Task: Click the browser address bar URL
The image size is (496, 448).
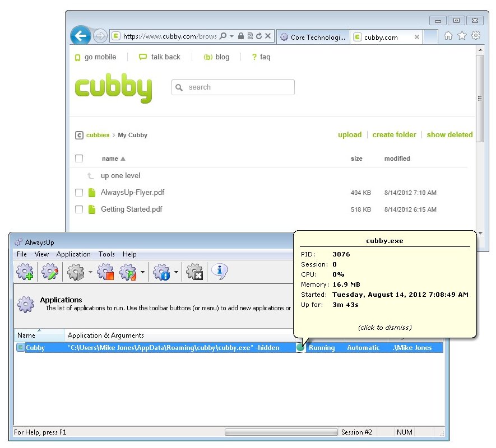Action: [x=170, y=36]
